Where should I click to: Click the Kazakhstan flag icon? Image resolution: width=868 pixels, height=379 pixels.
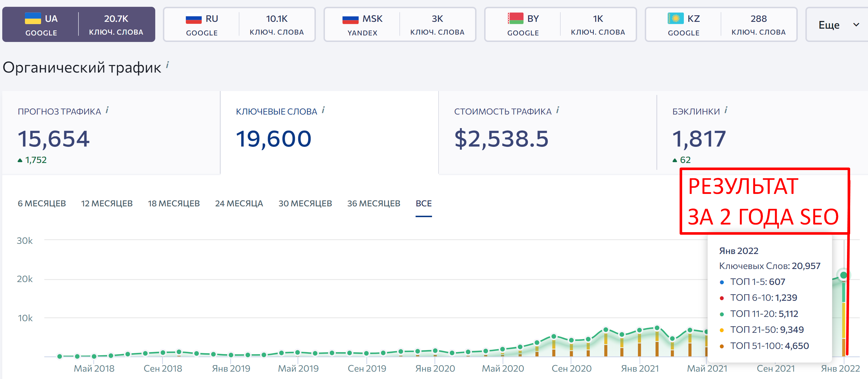coord(676,18)
